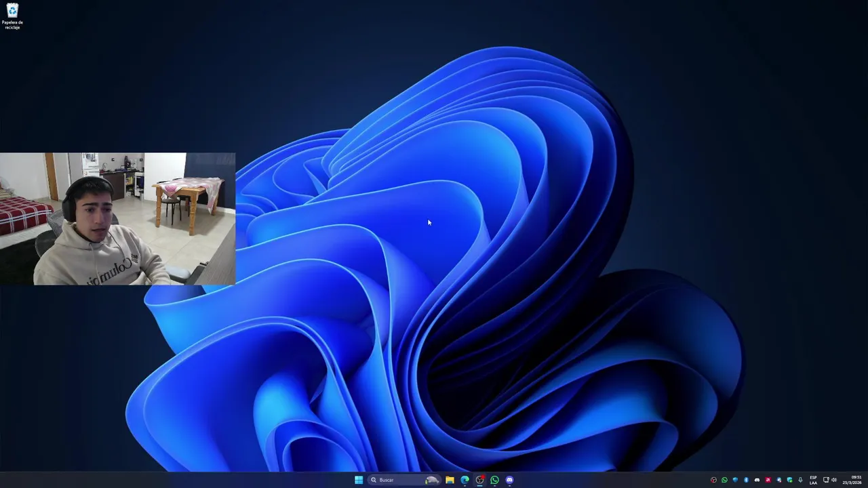Click the manatee search highlight image
Image resolution: width=868 pixels, height=488 pixels.
432,480
